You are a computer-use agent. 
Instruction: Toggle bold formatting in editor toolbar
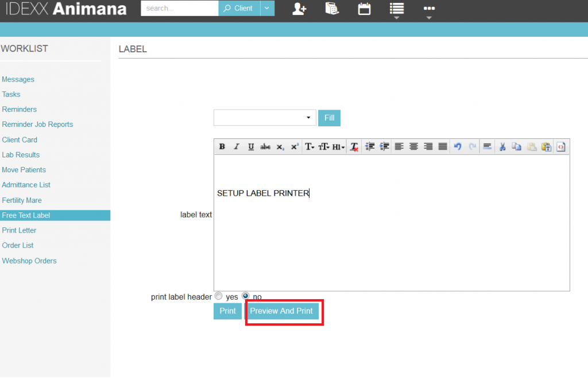222,147
